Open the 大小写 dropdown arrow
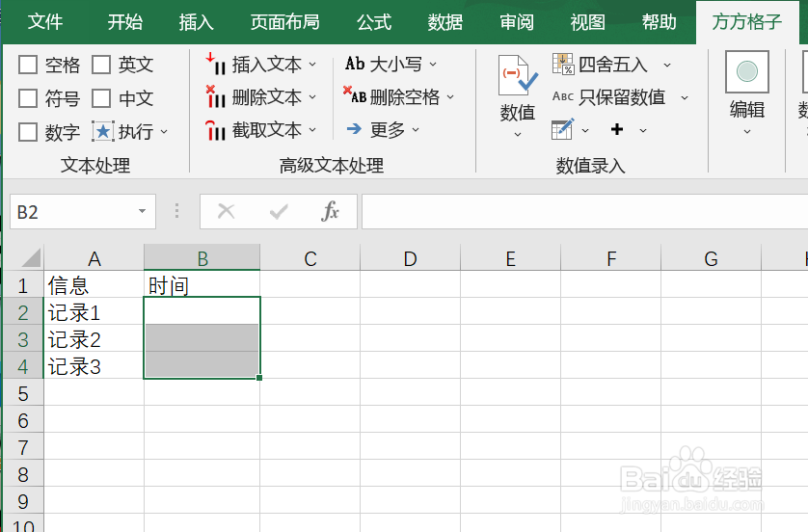Screen dimensions: 808x532 click(x=433, y=65)
